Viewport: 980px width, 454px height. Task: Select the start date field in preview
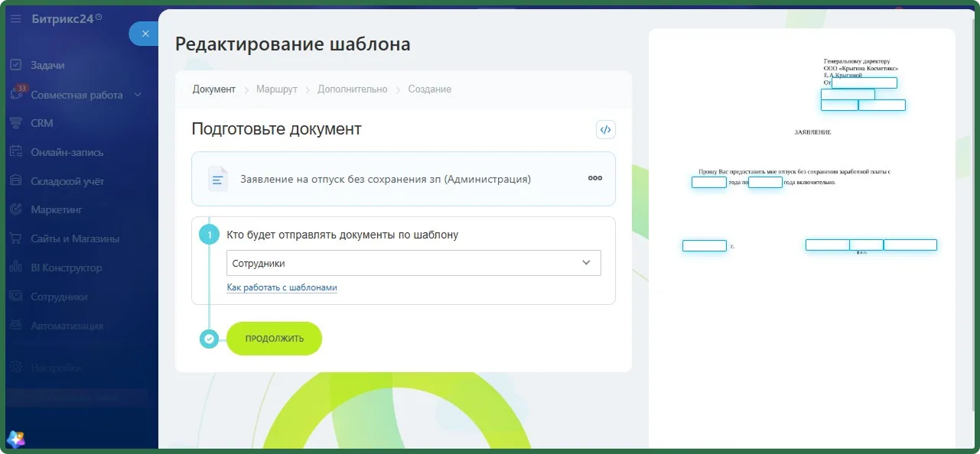pos(709,183)
